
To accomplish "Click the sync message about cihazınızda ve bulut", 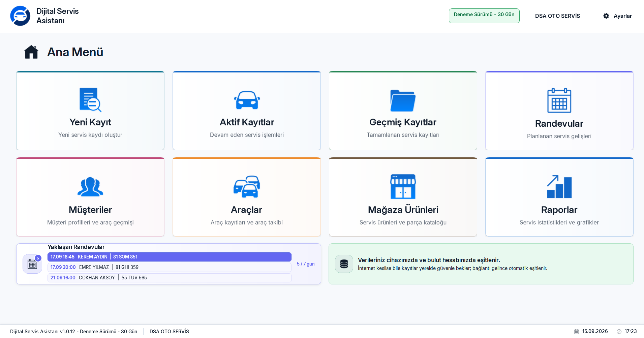I will coord(429,260).
